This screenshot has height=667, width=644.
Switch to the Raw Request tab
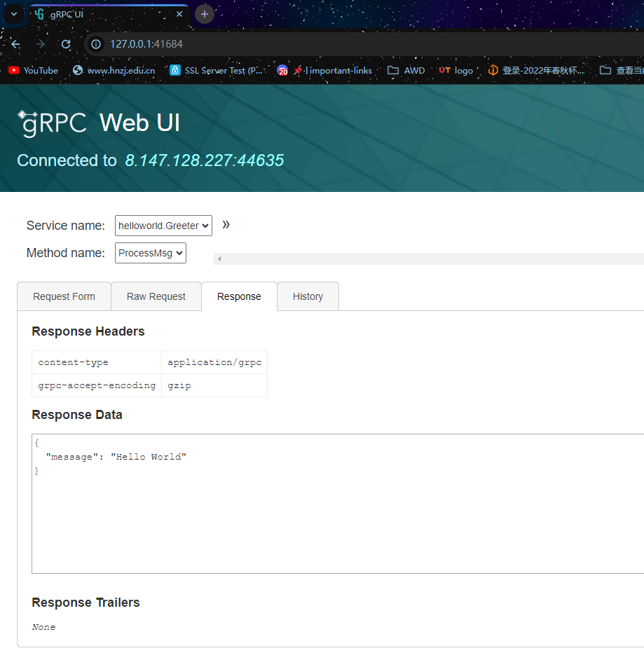click(156, 296)
